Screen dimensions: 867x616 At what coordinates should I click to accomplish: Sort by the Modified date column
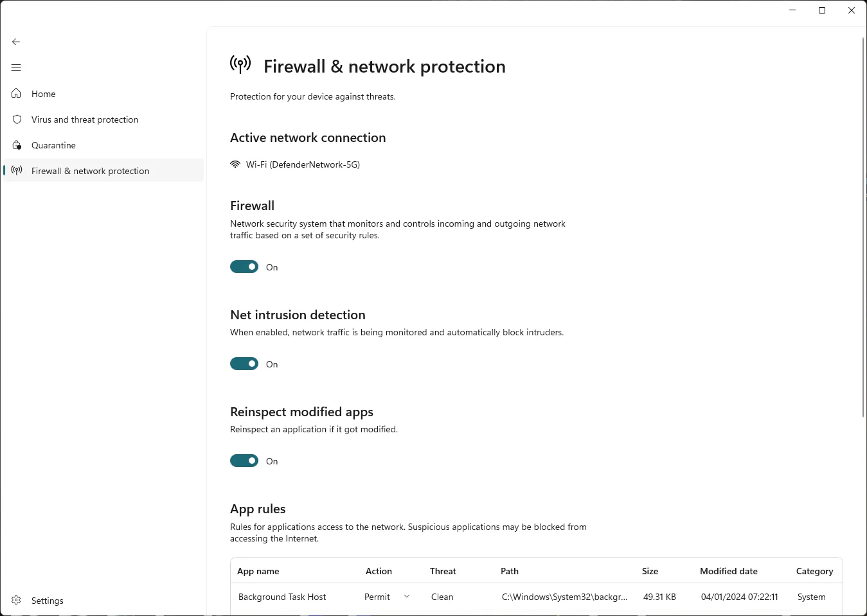(x=729, y=571)
